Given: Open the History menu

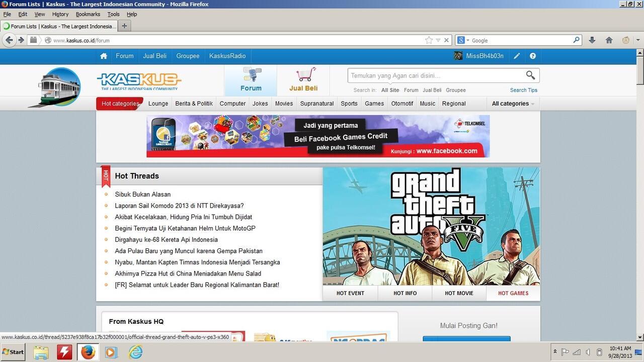Looking at the screenshot, I should pyautogui.click(x=60, y=14).
